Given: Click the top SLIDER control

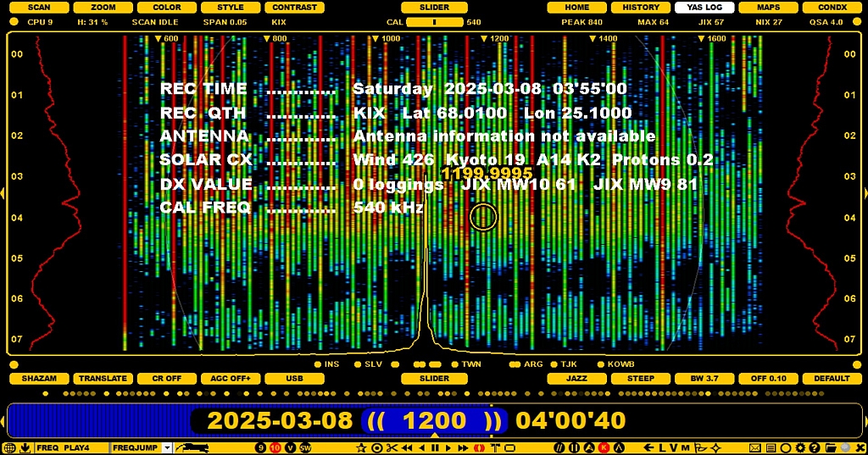Looking at the screenshot, I should [435, 8].
